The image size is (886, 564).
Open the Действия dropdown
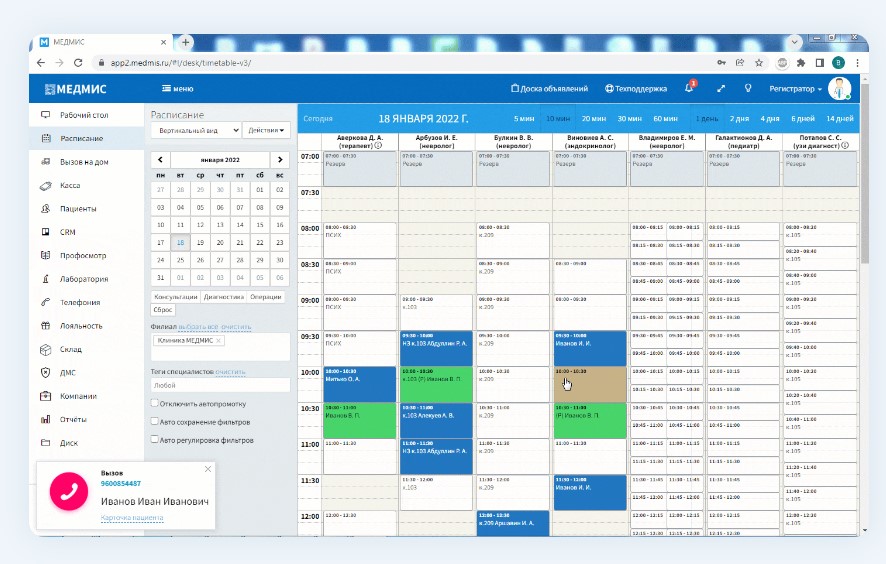pos(266,131)
